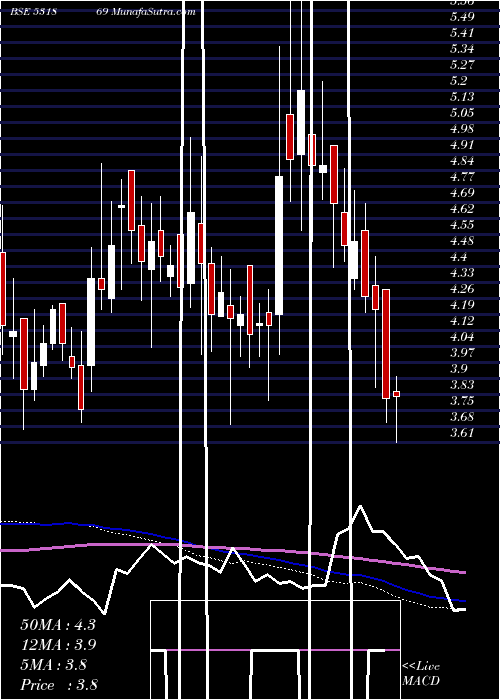Image resolution: width=500 pixels, height=700 pixels.
Task: Select the 5.34 price axis label
Action: (462, 49)
